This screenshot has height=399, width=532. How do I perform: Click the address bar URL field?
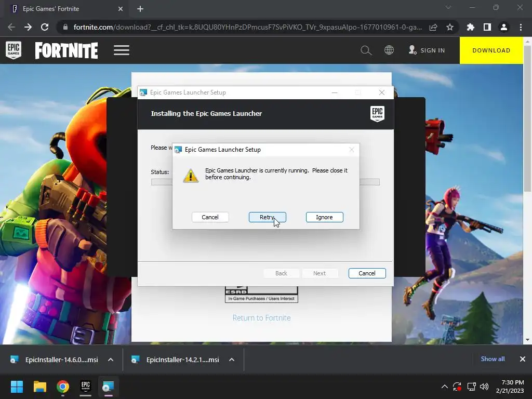(248, 27)
